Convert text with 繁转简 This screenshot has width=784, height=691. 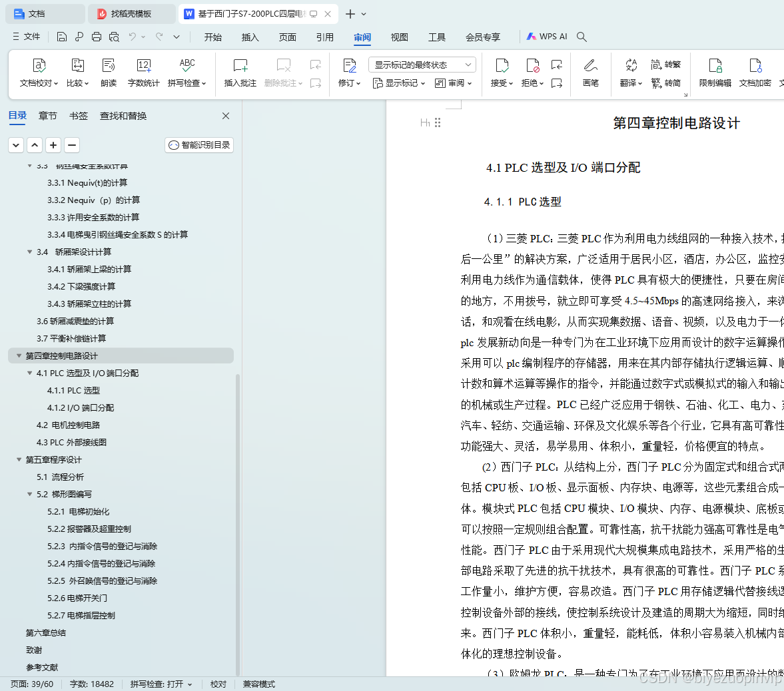pos(665,83)
